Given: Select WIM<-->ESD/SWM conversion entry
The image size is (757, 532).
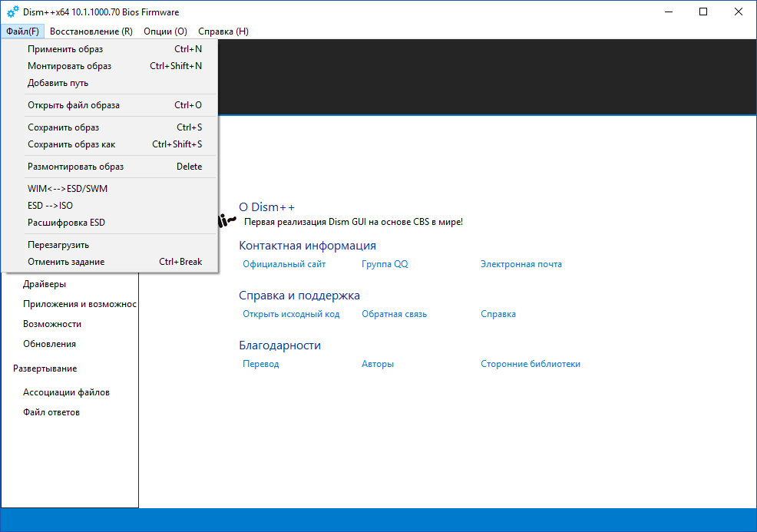Looking at the screenshot, I should (x=110, y=188).
